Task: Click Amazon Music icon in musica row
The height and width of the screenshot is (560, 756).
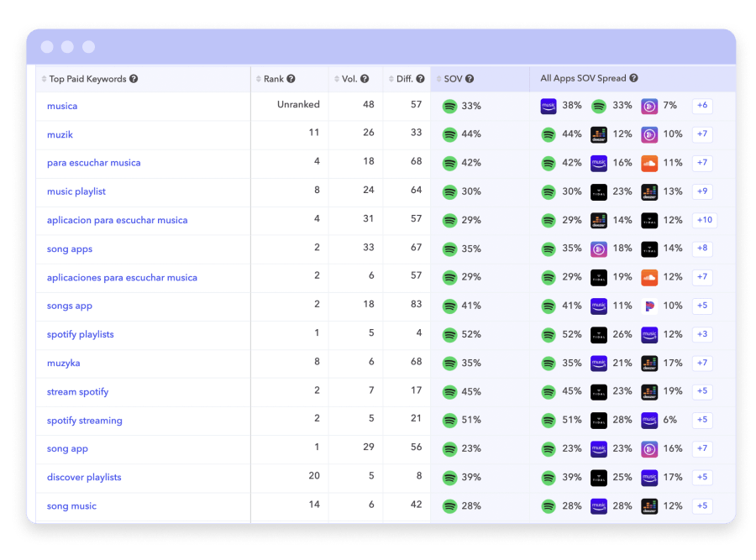Action: pyautogui.click(x=549, y=106)
